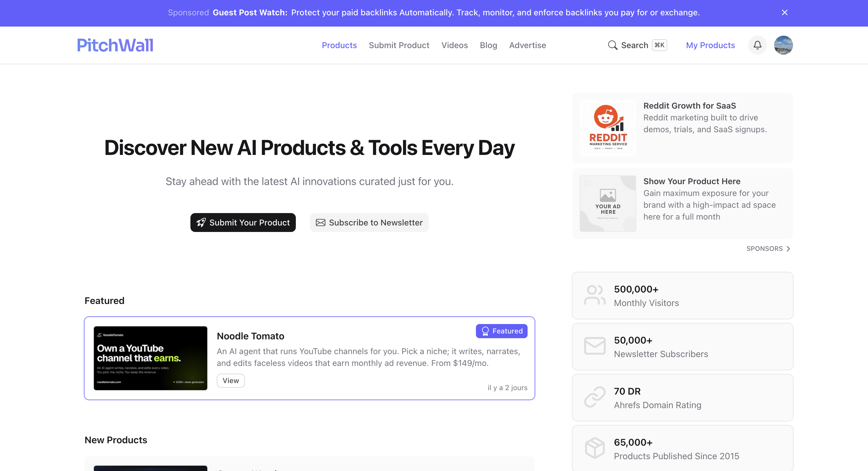Click the Ahrefs Domain Rating link icon
Viewport: 868px width, 471px height.
coord(594,397)
